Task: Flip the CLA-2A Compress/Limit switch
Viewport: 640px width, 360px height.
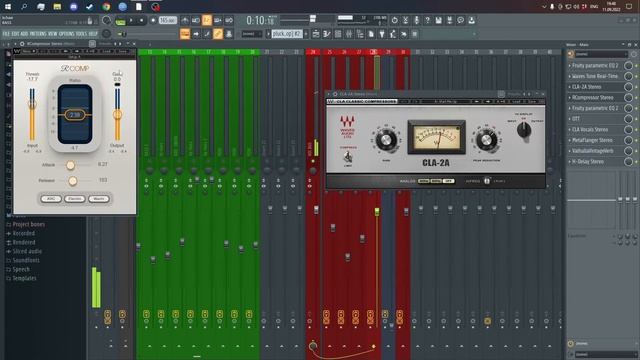Action: click(x=348, y=156)
